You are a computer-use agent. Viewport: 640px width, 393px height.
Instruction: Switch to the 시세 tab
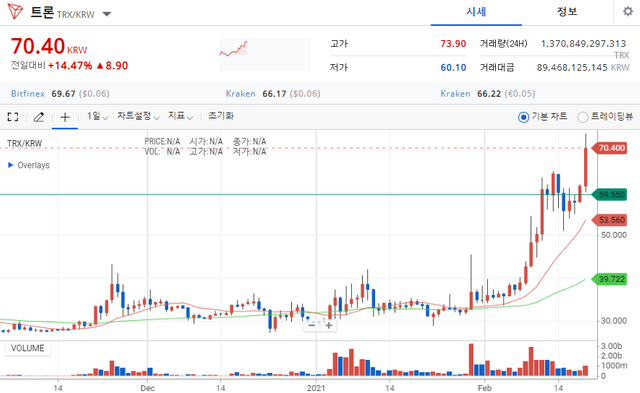click(476, 12)
